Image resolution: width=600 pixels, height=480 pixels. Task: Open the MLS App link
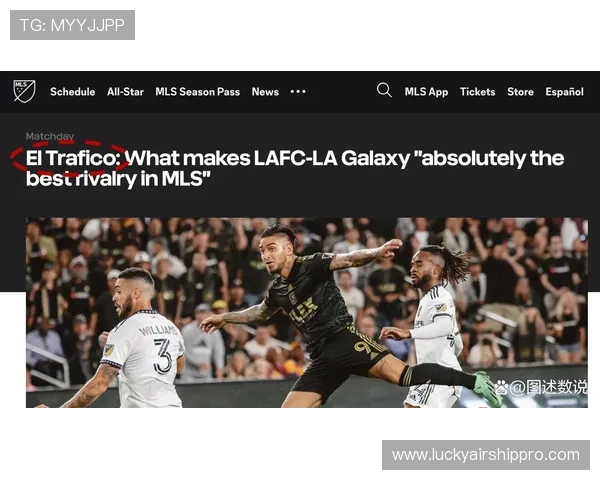point(426,92)
